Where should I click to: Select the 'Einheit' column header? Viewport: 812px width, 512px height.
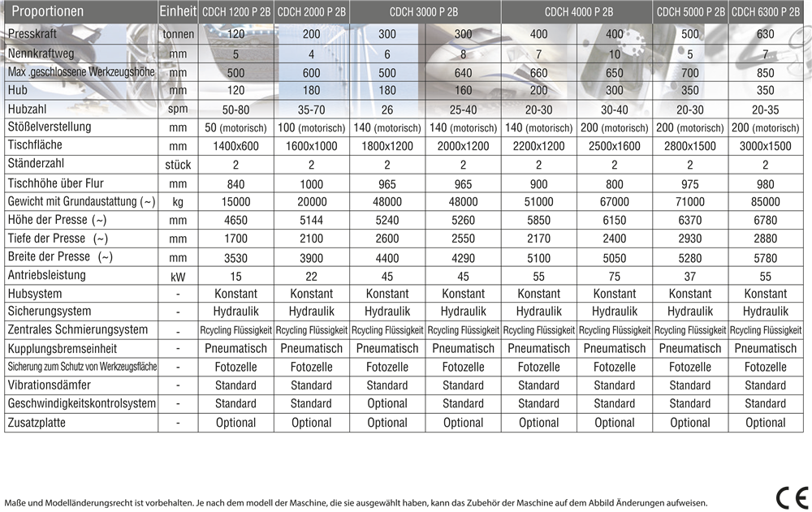(x=178, y=11)
